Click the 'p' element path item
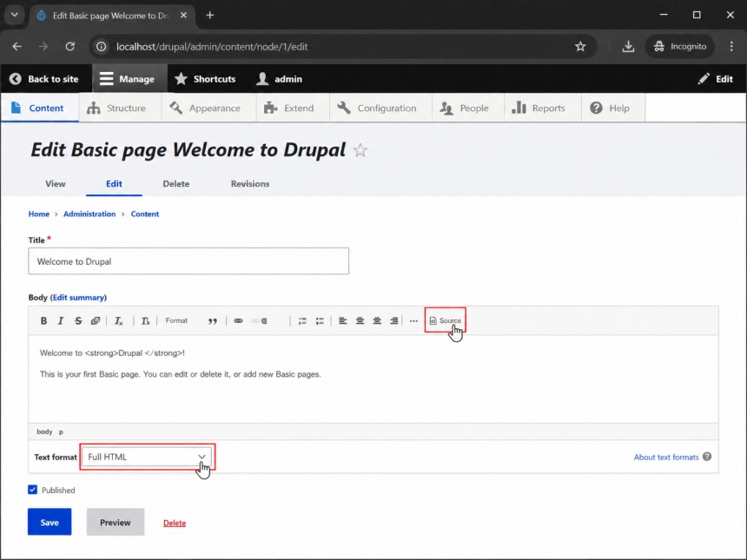This screenshot has width=747, height=560. [x=61, y=432]
